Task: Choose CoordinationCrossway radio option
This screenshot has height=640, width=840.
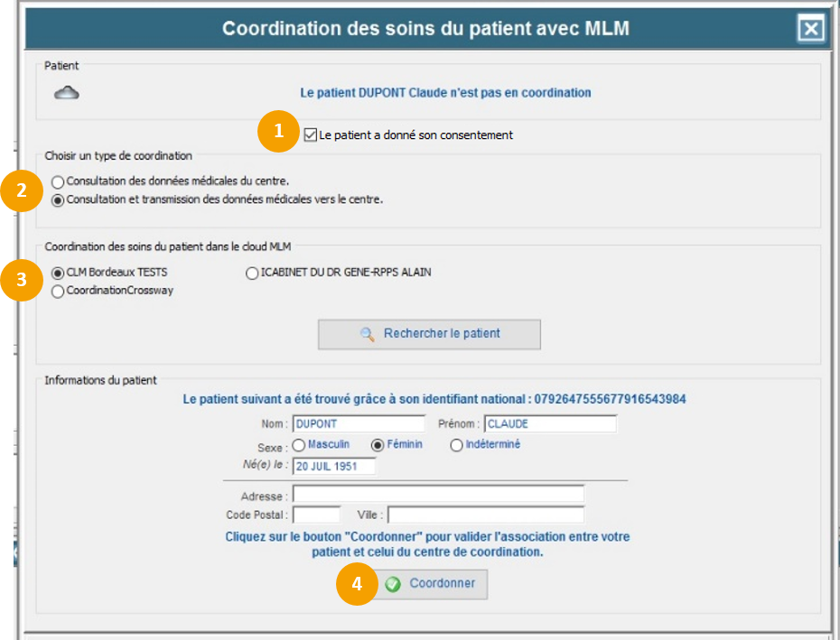Action: [58, 292]
